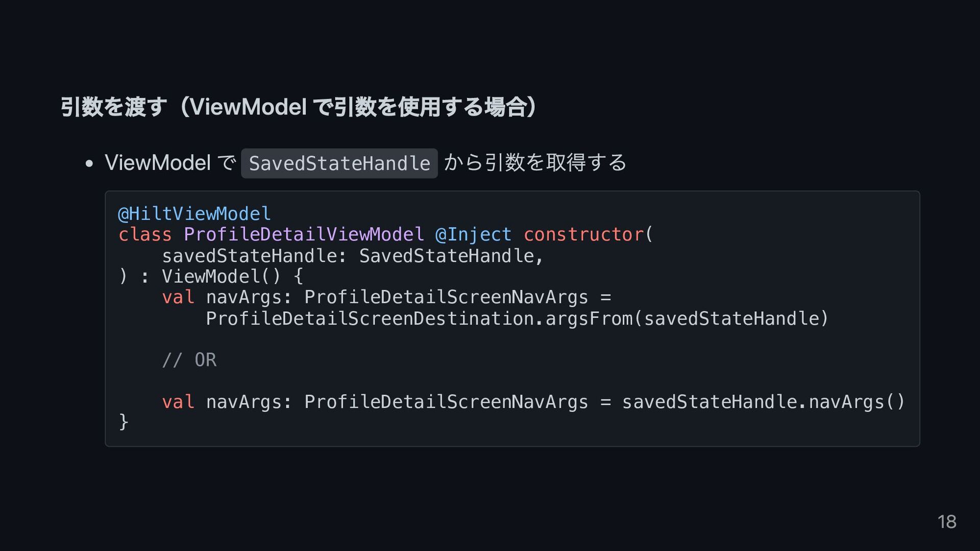Click the second val keyword
The width and height of the screenshot is (980, 551).
(x=178, y=402)
